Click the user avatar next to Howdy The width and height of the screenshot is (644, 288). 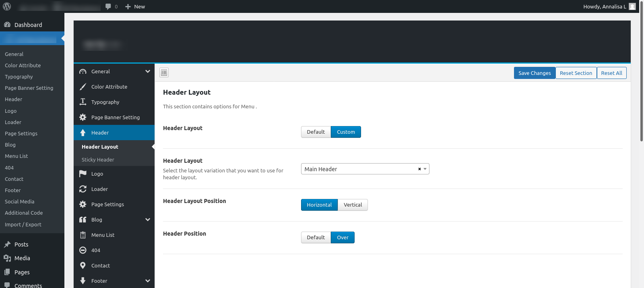[x=632, y=6]
